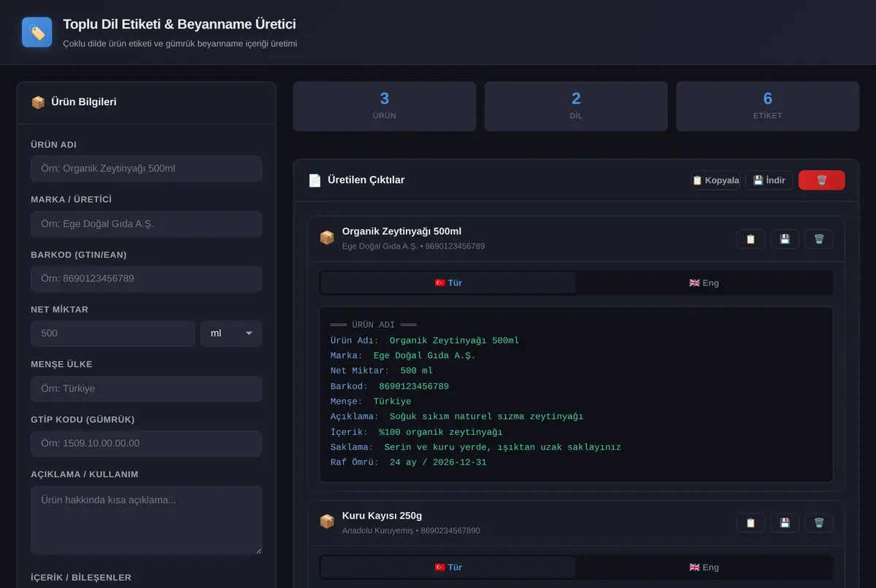Click the Ürün Bilgileri panel heading

tap(84, 102)
